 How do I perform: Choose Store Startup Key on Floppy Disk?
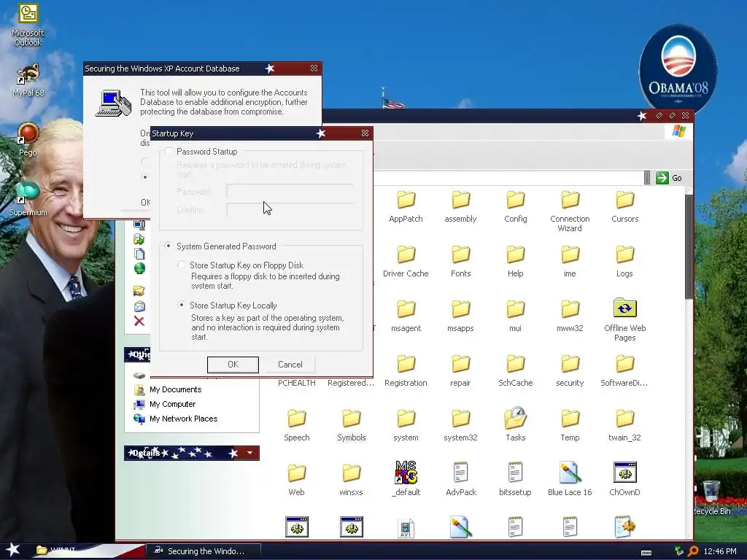coord(181,264)
